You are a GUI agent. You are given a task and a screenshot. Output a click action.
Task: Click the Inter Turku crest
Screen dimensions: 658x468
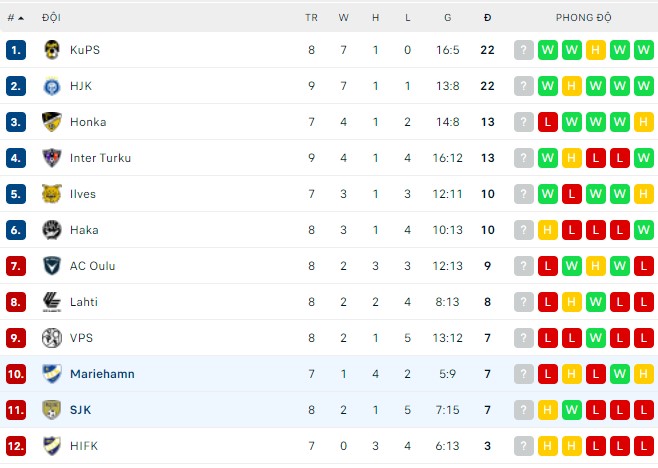[52, 158]
